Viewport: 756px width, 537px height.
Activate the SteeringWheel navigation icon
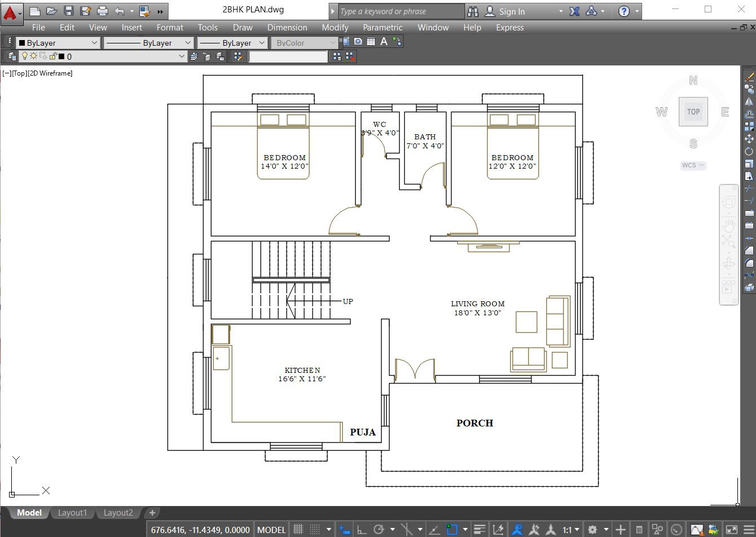[728, 201]
